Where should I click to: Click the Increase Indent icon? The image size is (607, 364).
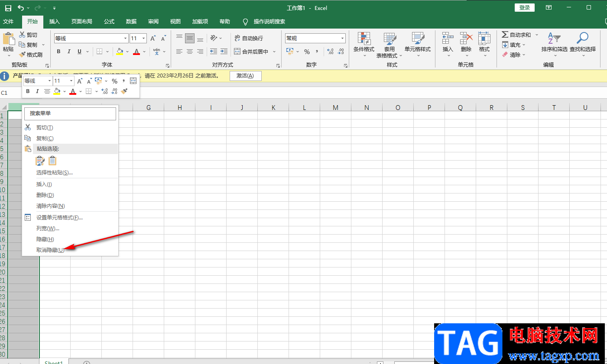tap(224, 52)
